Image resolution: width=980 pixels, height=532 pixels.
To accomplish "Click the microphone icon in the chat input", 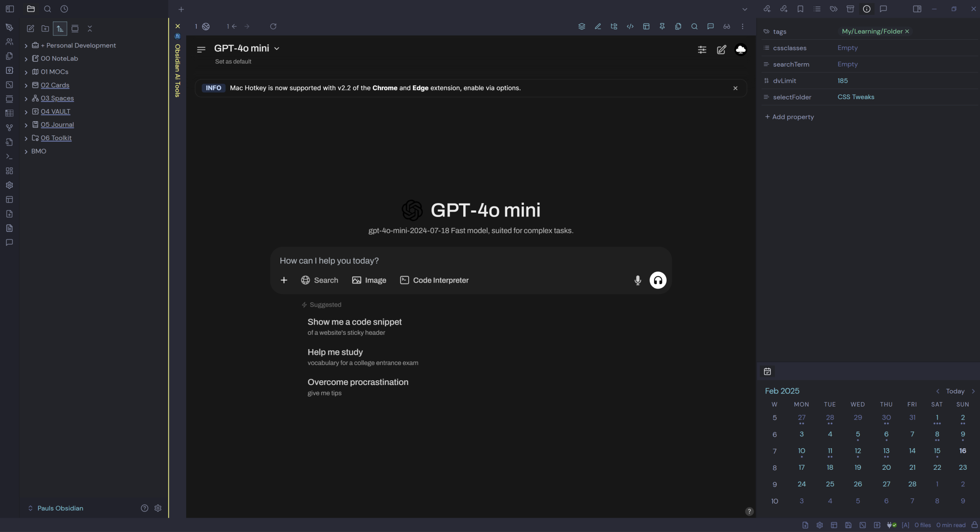I will (x=637, y=280).
